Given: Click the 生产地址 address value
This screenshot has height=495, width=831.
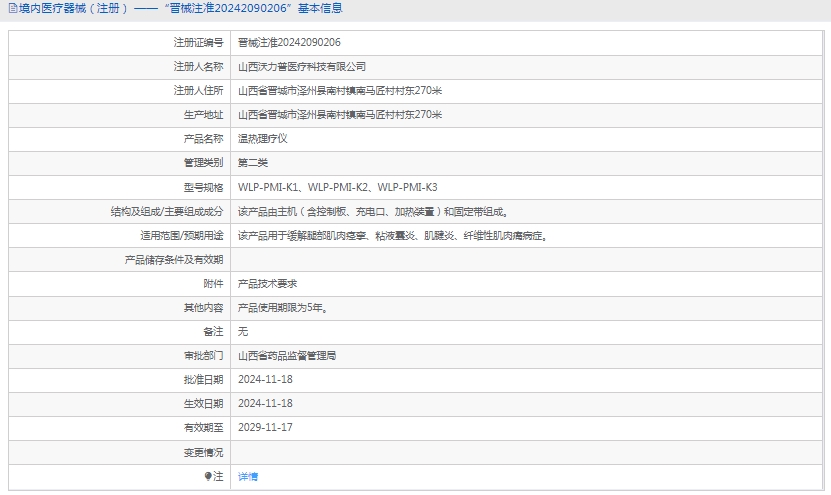Looking at the screenshot, I should click(x=340, y=115).
